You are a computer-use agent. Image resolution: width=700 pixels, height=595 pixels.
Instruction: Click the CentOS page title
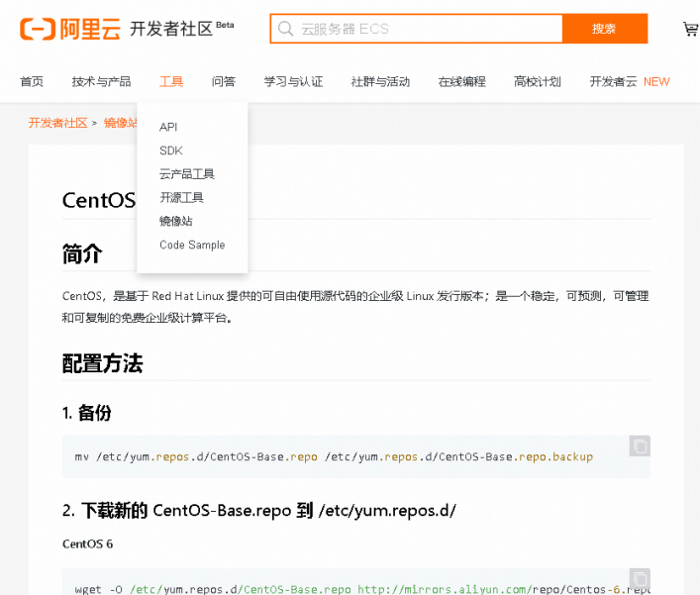tap(99, 200)
